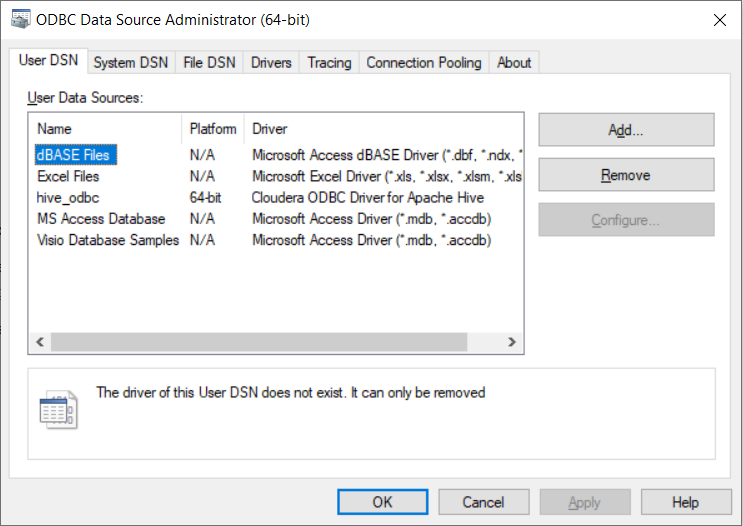Select the dBASE Files data source
The image size is (743, 526).
pyautogui.click(x=75, y=155)
